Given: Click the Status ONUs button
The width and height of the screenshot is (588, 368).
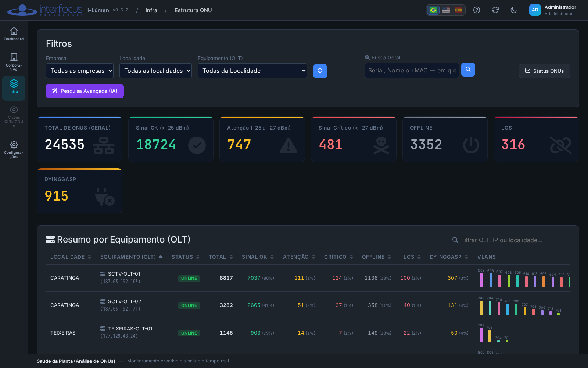Looking at the screenshot, I should pyautogui.click(x=544, y=71).
